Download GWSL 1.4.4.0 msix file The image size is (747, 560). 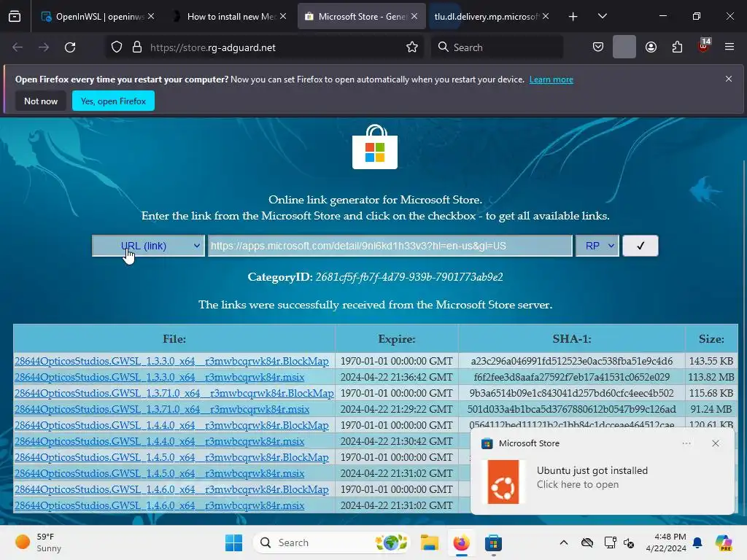(159, 441)
